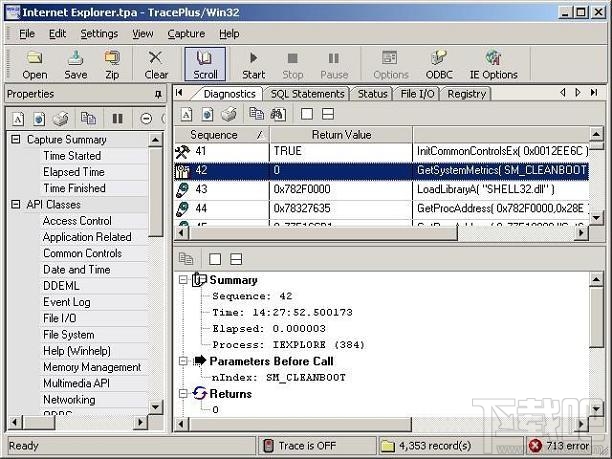Click font icon in Diagnostics toolbar
The image size is (612, 459).
(x=187, y=114)
